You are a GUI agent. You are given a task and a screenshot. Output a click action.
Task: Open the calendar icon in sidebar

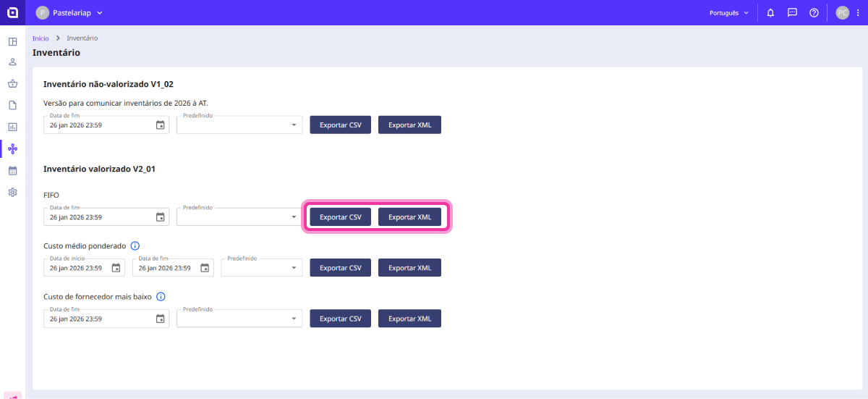(12, 171)
